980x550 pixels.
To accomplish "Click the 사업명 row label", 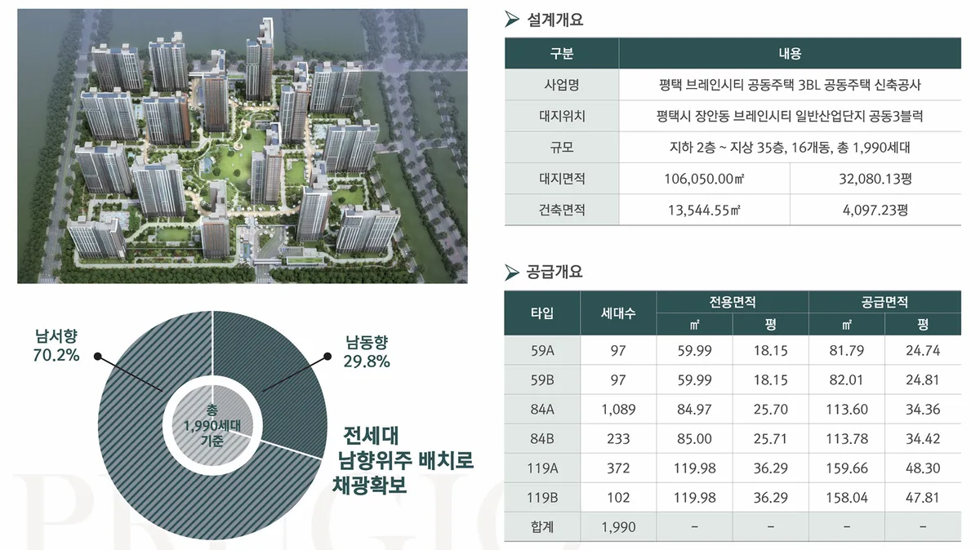I will click(x=562, y=85).
